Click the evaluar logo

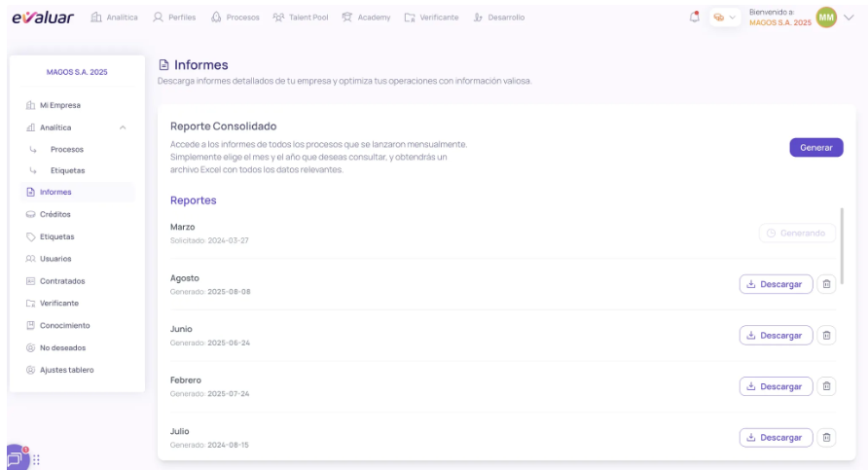coord(43,18)
